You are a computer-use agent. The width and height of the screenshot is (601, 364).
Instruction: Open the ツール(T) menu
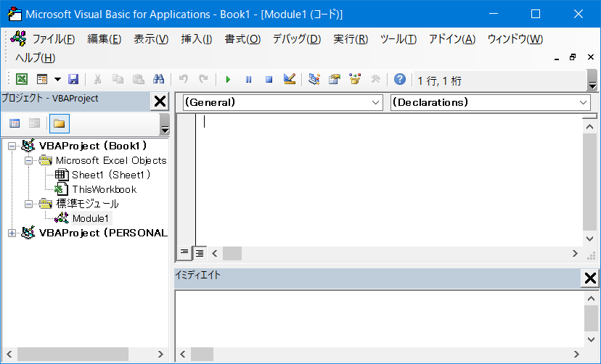click(x=398, y=39)
